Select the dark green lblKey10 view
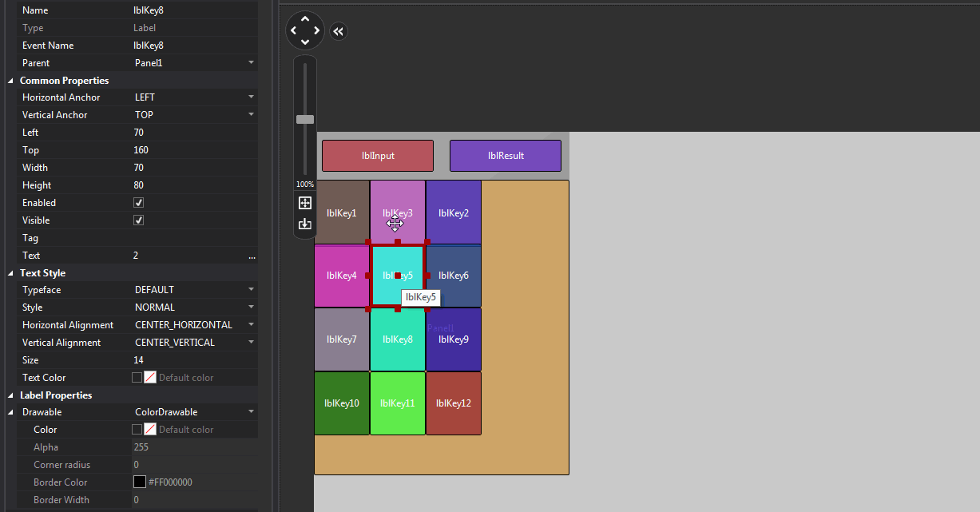 [342, 403]
